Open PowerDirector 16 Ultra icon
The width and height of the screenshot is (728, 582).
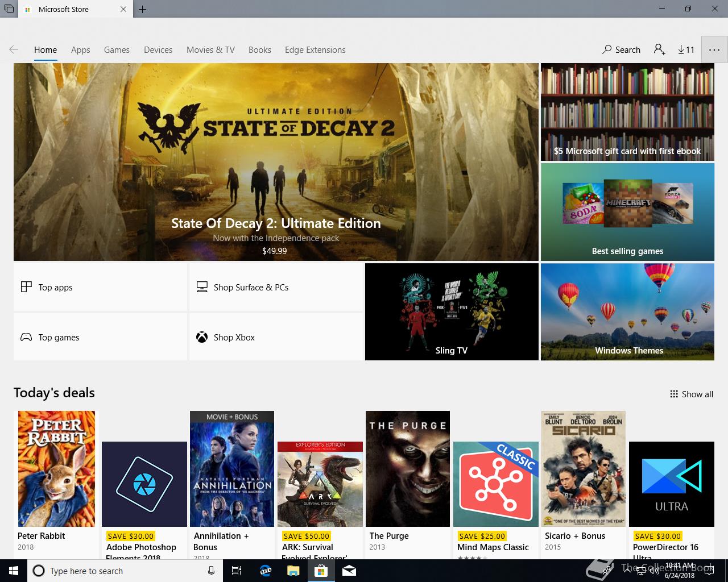672,484
